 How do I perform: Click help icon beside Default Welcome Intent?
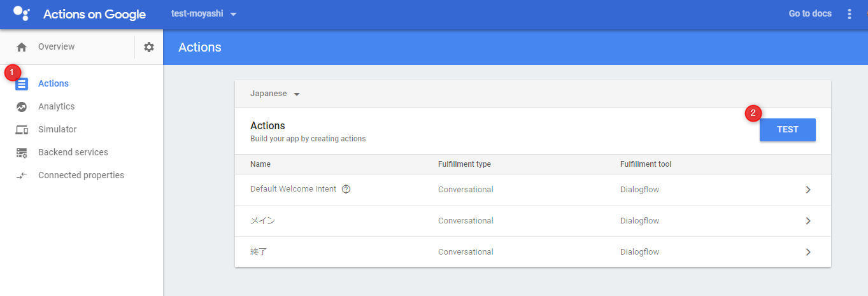[x=346, y=189]
